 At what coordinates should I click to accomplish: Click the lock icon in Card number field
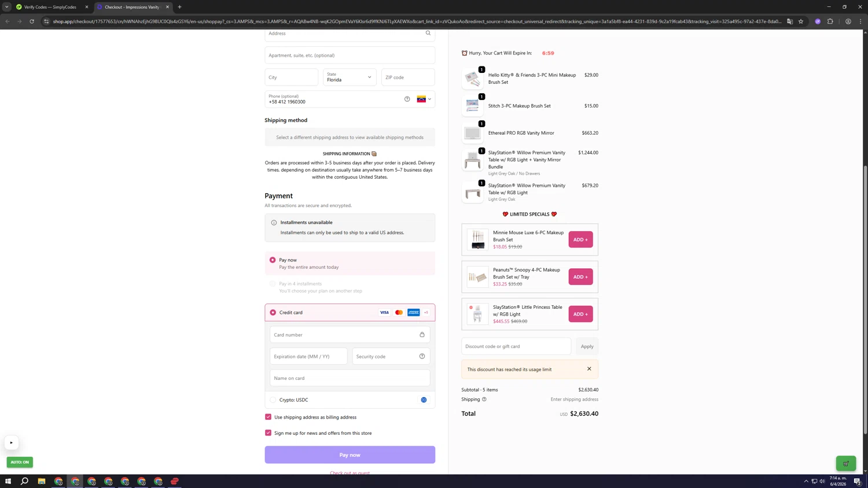(x=422, y=335)
